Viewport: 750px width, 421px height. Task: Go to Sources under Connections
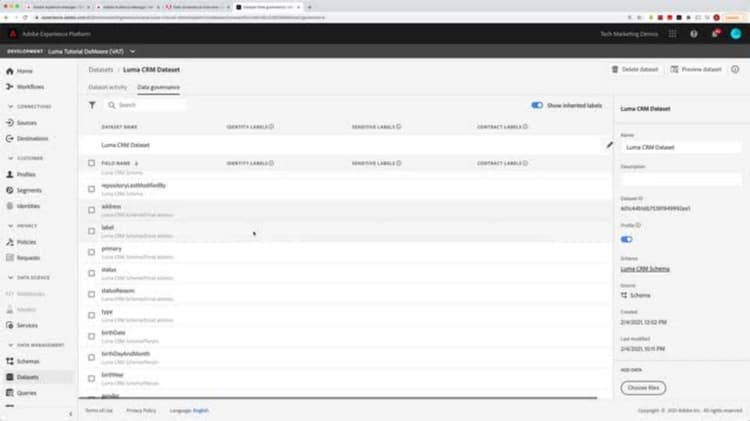pyautogui.click(x=22, y=123)
